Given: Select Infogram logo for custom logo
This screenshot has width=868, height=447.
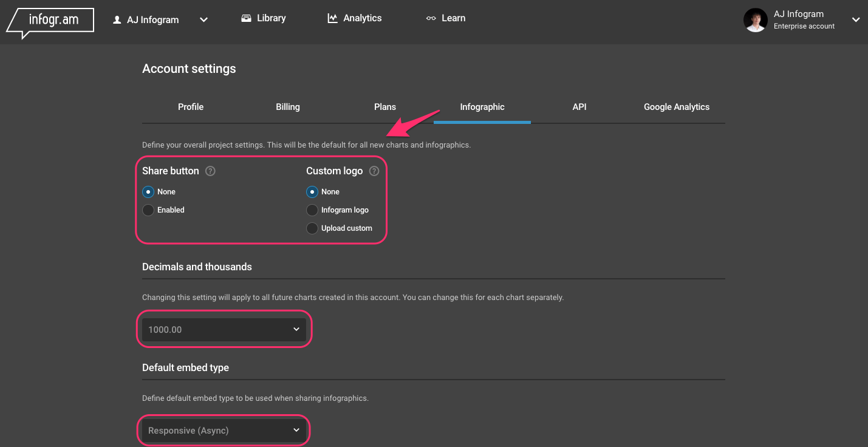Looking at the screenshot, I should (x=312, y=210).
